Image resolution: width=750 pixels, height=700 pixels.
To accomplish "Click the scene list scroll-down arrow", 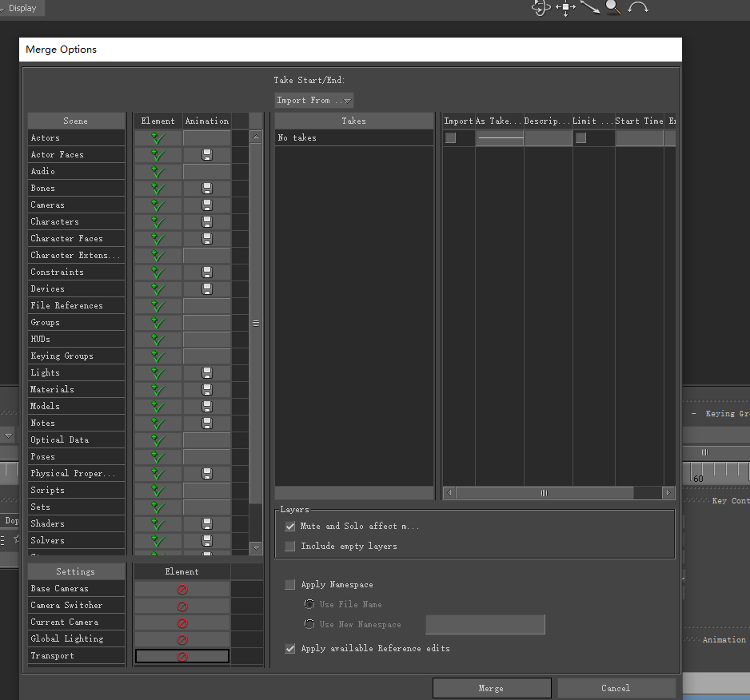I will pyautogui.click(x=256, y=548).
